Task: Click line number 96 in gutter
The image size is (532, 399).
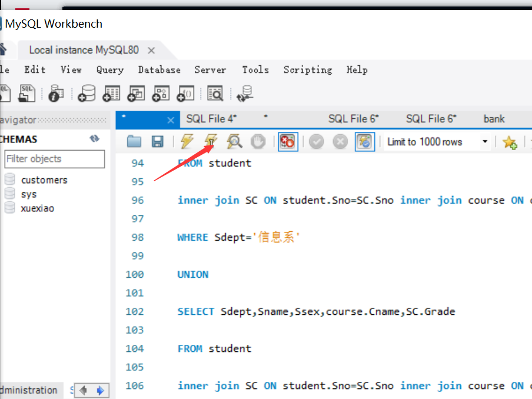Action: coord(138,200)
